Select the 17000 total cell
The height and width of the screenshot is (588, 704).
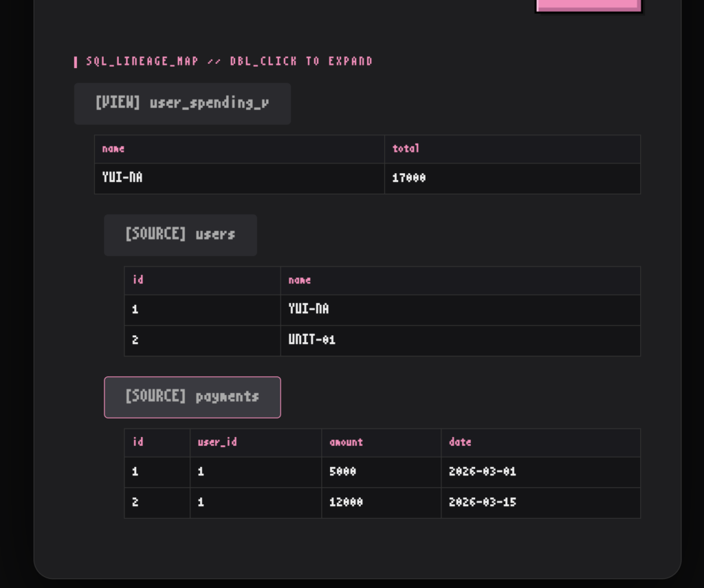[x=409, y=178]
